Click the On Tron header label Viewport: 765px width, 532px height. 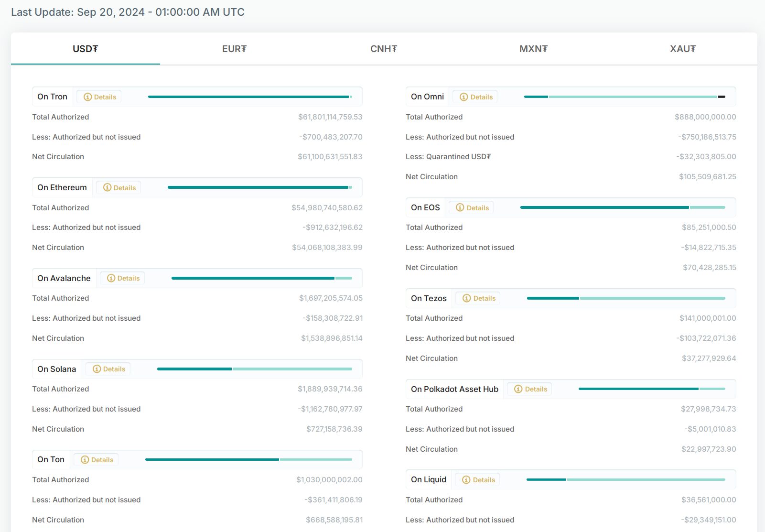pyautogui.click(x=53, y=97)
